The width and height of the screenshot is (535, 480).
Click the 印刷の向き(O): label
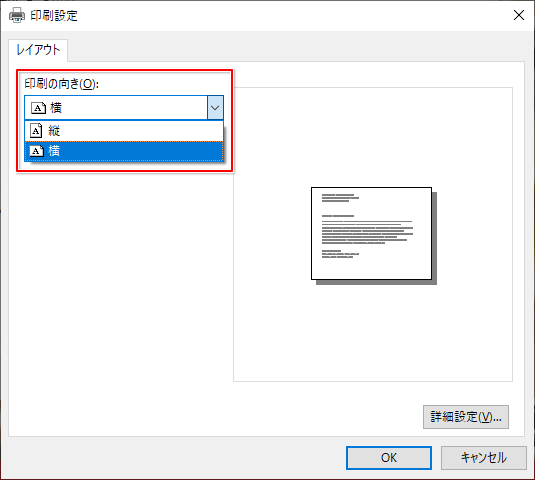pyautogui.click(x=61, y=84)
